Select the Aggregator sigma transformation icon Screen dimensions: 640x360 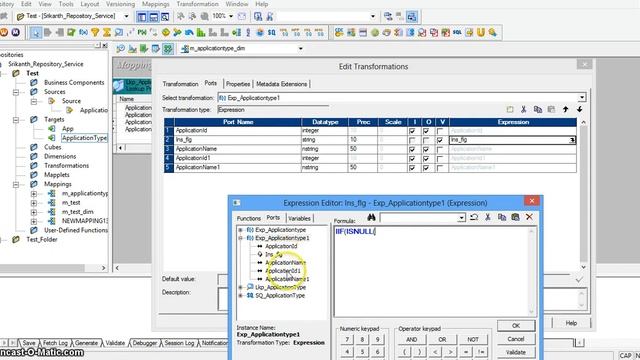pyautogui.click(x=107, y=32)
